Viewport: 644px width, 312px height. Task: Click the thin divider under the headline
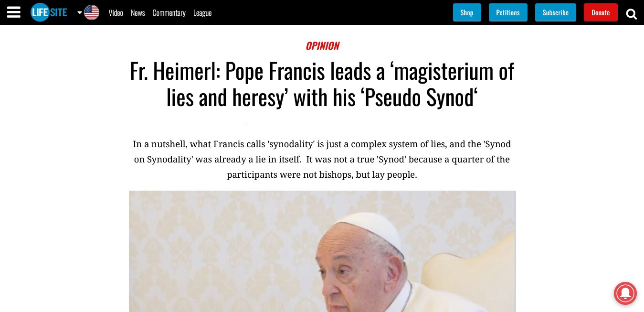(x=322, y=124)
